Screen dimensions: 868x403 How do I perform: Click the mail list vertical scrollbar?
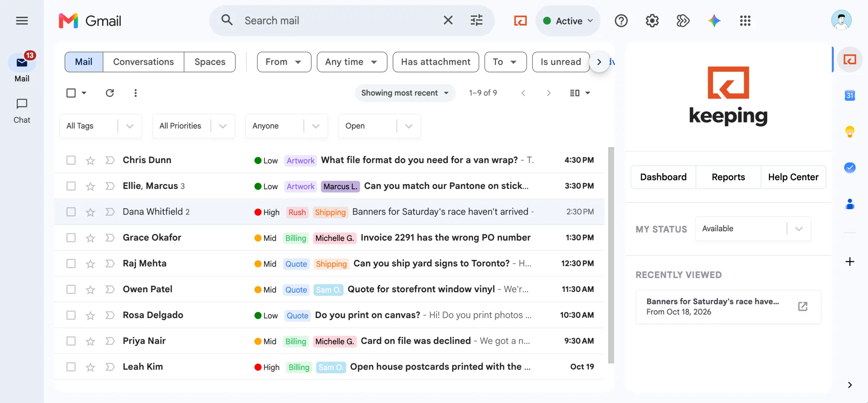pos(611,255)
